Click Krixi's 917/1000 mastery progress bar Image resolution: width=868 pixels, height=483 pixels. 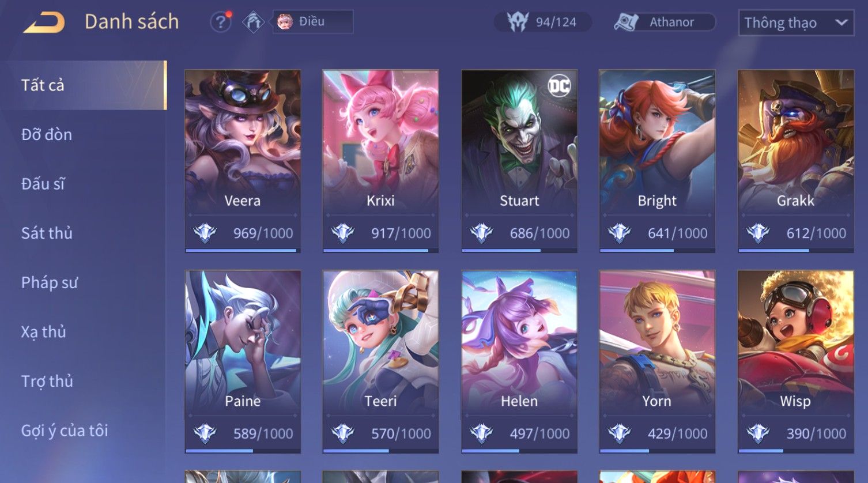(380, 251)
